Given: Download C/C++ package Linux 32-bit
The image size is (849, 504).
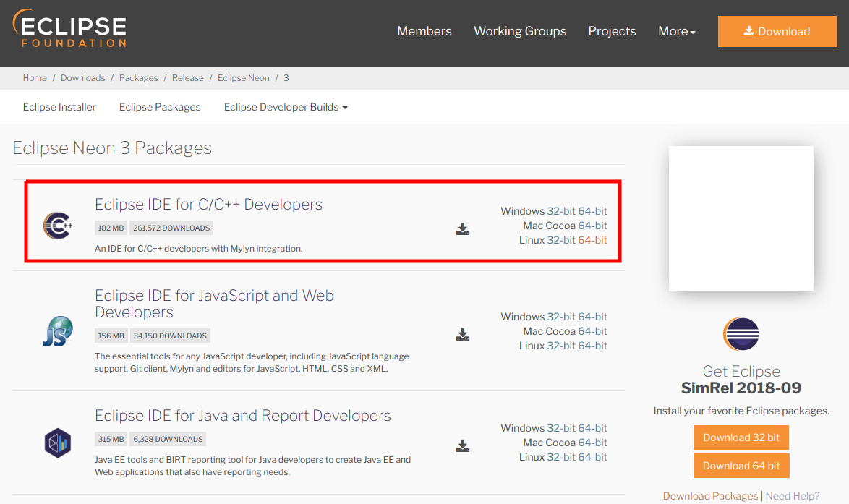Looking at the screenshot, I should tap(561, 240).
